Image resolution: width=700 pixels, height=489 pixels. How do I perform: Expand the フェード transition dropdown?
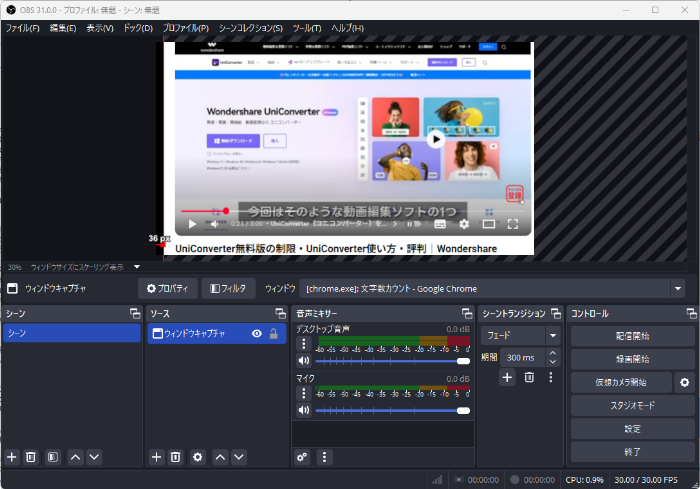[552, 335]
